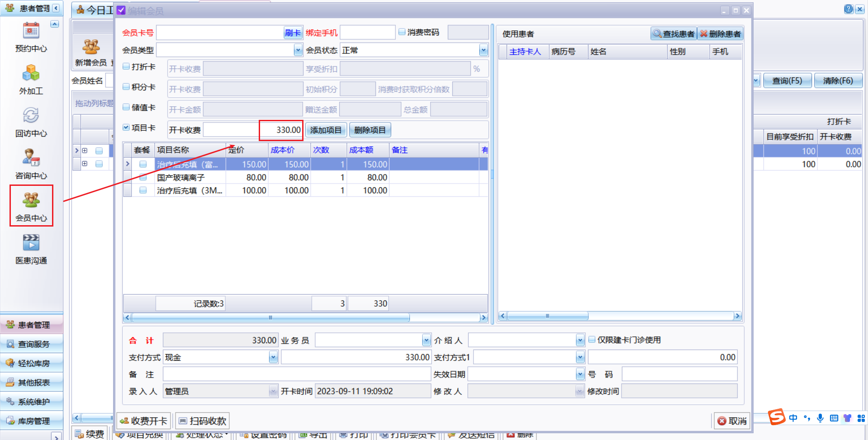The image size is (868, 440).
Task: Click the 收费开卡 charge and open card button
Action: tap(144, 421)
